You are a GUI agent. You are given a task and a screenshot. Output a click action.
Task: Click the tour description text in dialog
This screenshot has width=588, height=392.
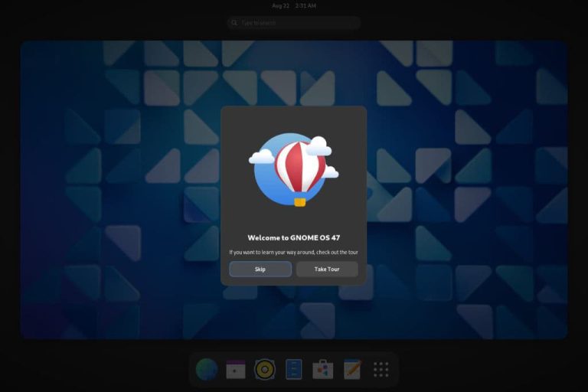pos(293,252)
